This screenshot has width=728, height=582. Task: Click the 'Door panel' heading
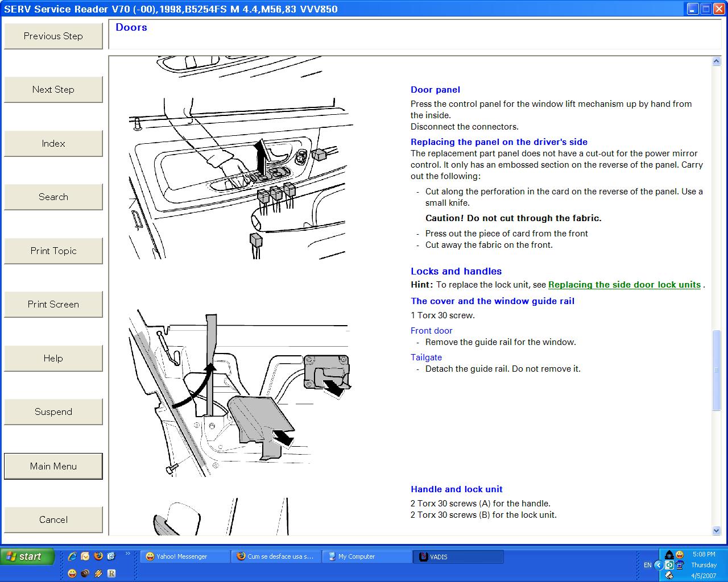(x=436, y=90)
